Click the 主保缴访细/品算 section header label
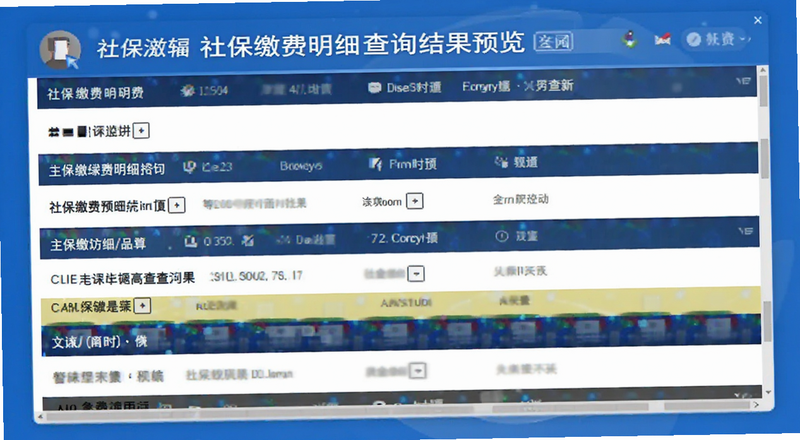Image resolution: width=800 pixels, height=440 pixels. [x=98, y=245]
